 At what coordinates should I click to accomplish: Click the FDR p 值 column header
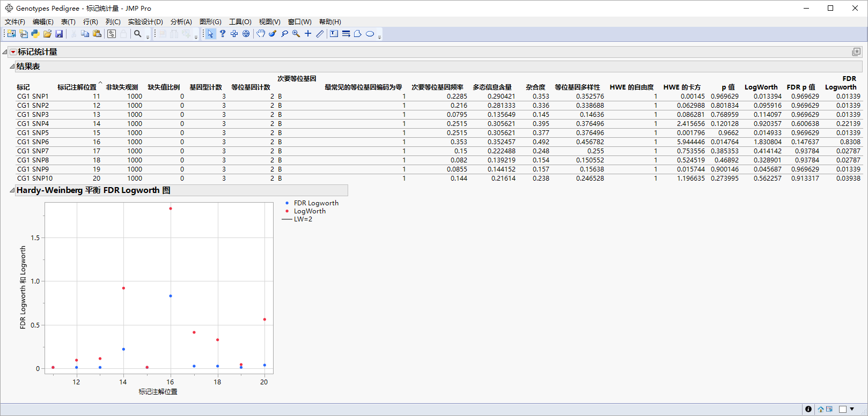800,87
